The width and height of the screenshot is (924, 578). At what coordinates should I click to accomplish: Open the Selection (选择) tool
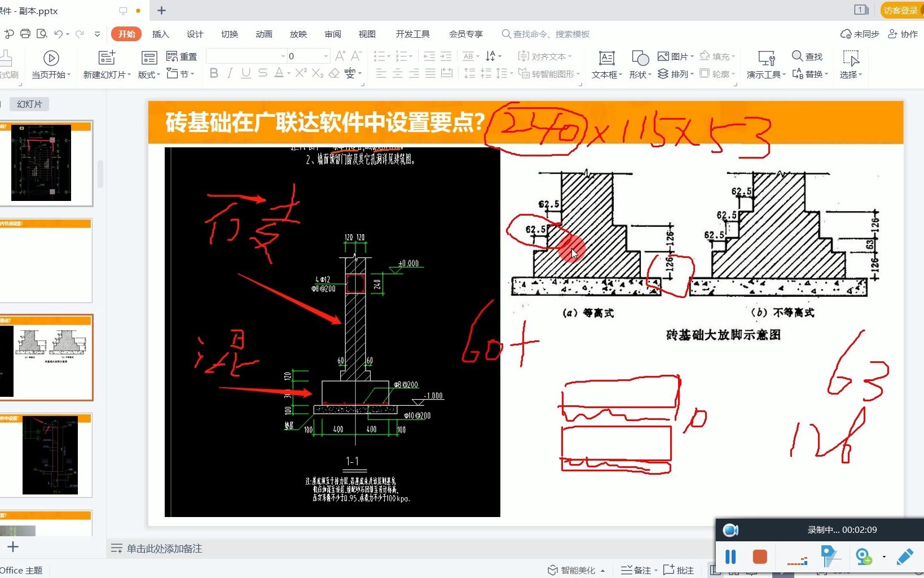(851, 65)
